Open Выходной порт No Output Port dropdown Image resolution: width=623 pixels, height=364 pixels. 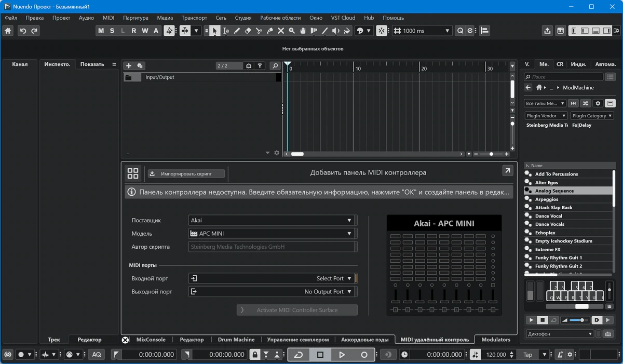(x=273, y=292)
